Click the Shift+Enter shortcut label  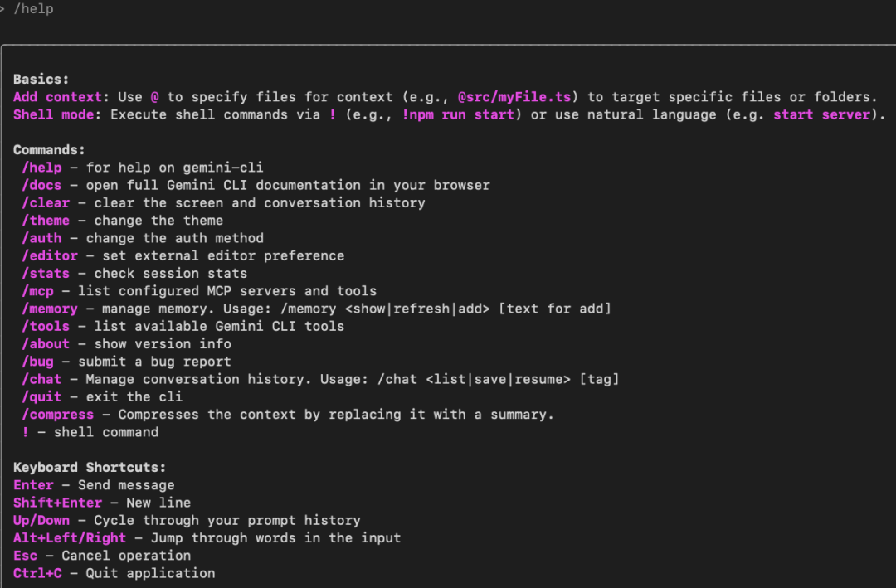tap(58, 503)
